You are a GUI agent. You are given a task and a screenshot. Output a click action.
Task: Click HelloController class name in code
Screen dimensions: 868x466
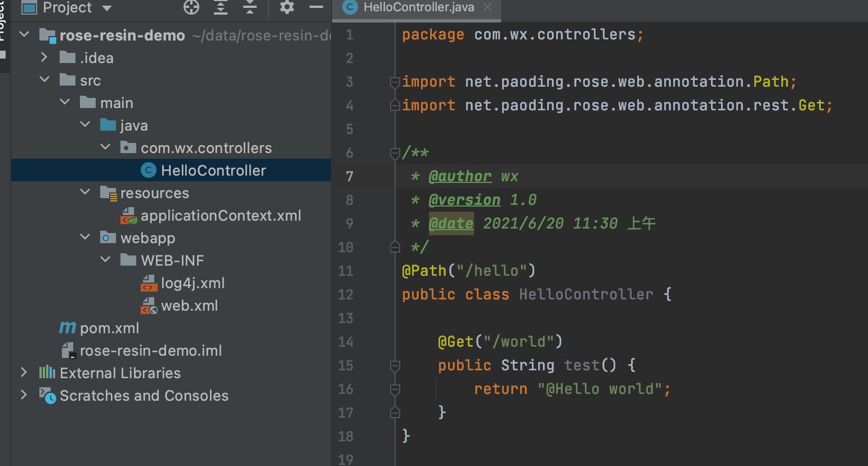(586, 294)
